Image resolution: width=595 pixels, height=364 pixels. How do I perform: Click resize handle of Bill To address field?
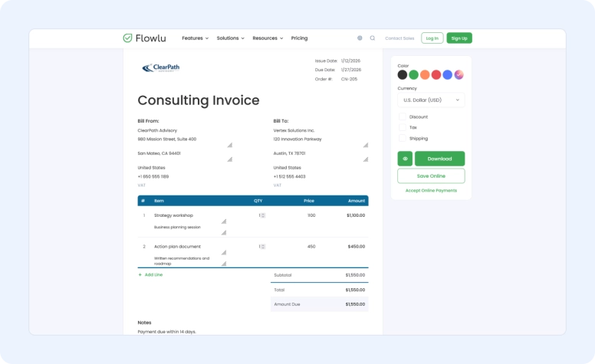click(366, 145)
